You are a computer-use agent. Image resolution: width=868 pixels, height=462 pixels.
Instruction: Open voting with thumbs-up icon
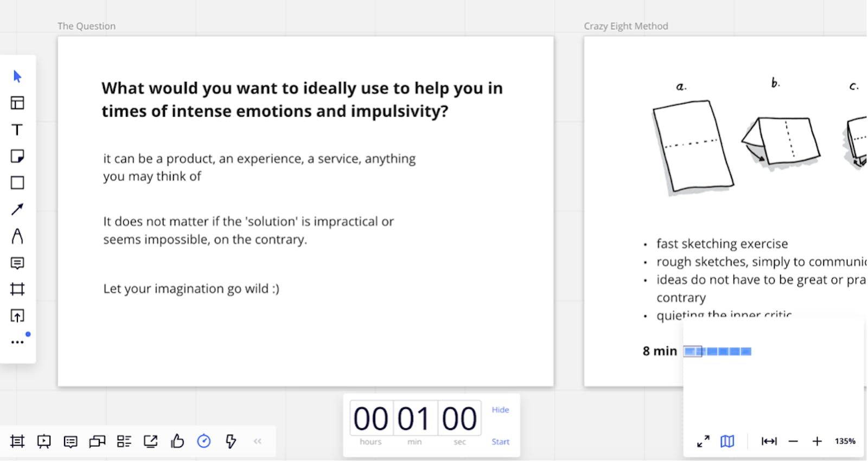pyautogui.click(x=177, y=441)
